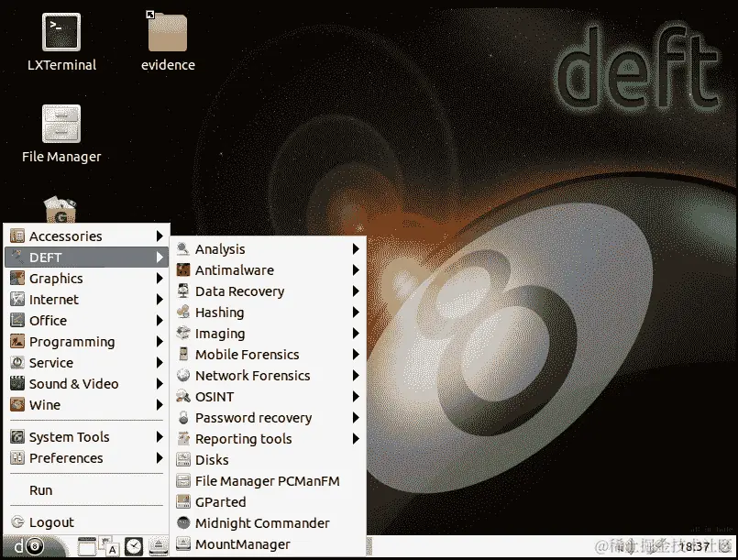
Task: Open File Manager PCManFM from DEFT submenu
Action: click(x=268, y=481)
